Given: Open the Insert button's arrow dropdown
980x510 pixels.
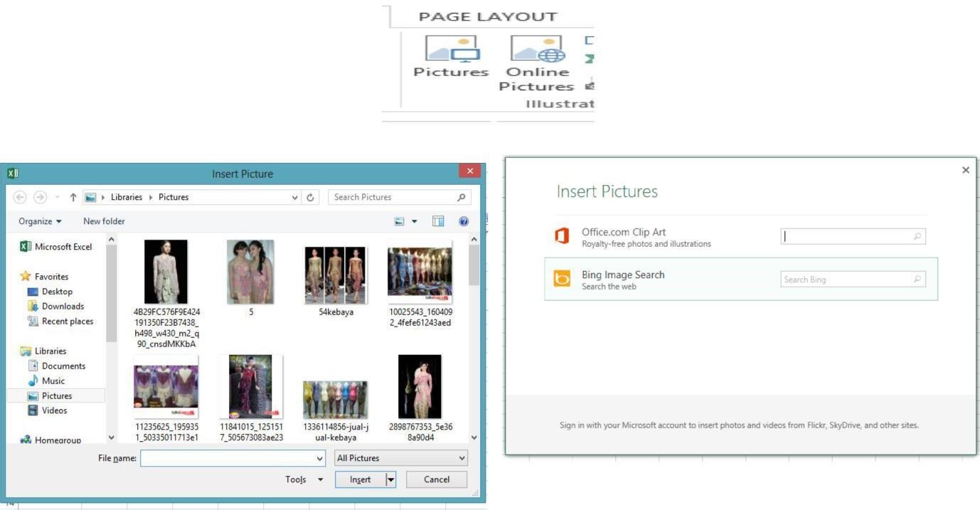Looking at the screenshot, I should (390, 479).
